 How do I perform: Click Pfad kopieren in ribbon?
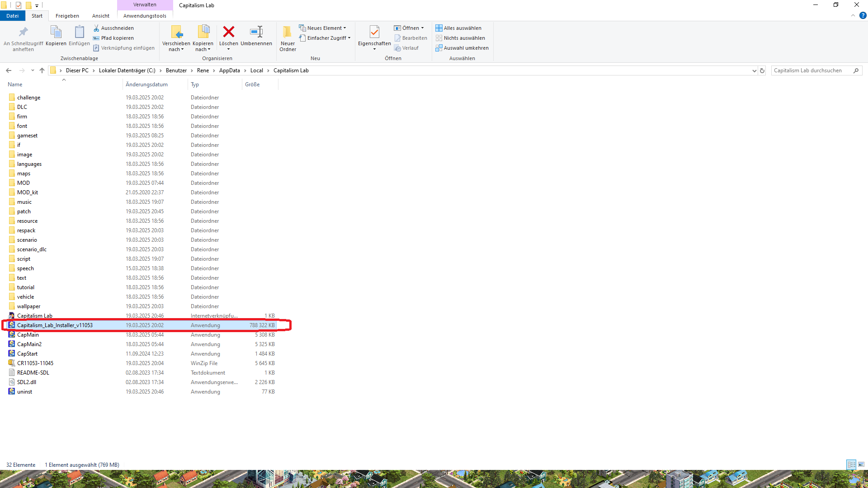click(x=113, y=38)
